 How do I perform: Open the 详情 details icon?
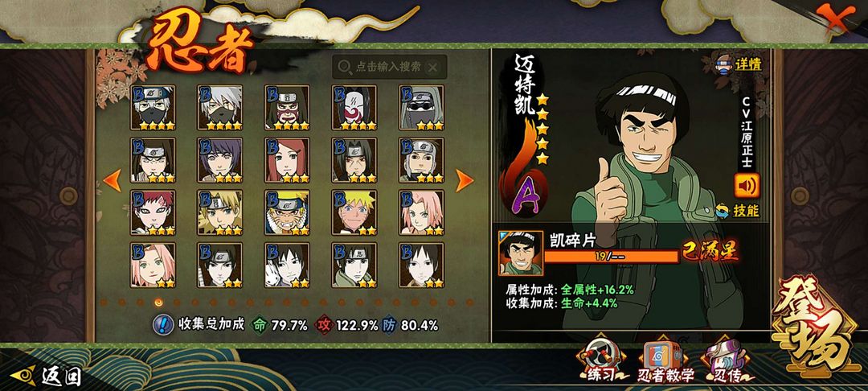click(739, 63)
